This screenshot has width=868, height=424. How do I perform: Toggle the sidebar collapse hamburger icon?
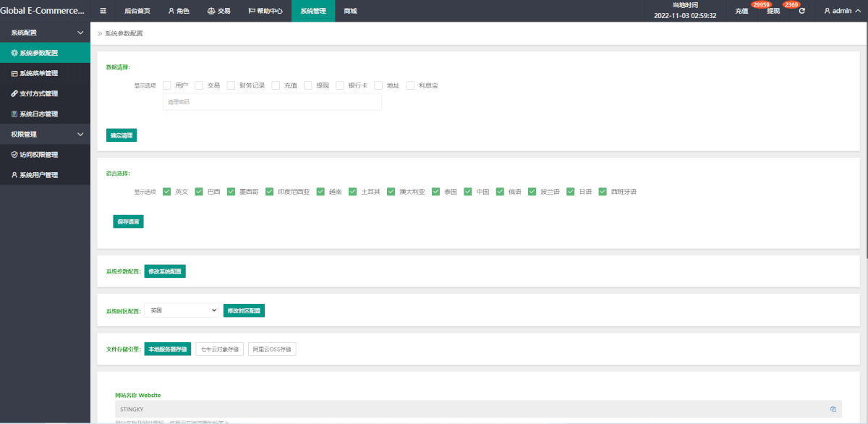(103, 11)
